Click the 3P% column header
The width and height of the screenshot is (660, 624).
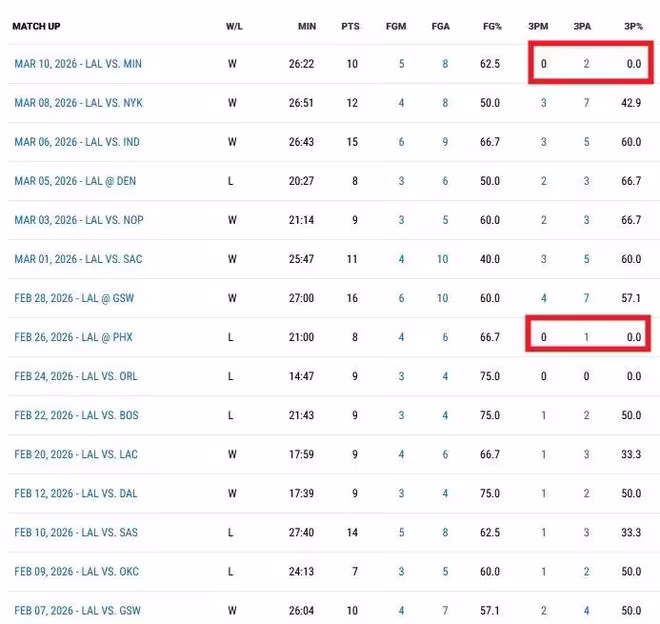click(x=631, y=25)
